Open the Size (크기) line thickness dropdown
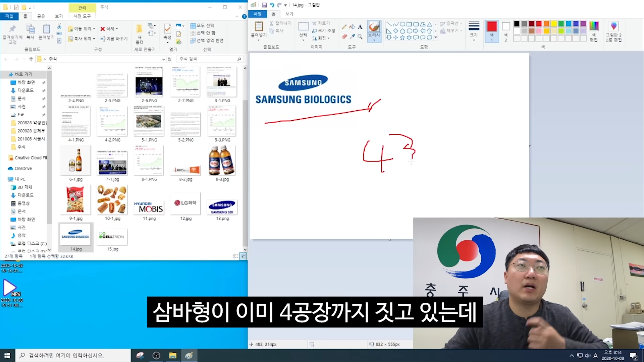Viewport: 644px width, 362px height. [x=474, y=31]
